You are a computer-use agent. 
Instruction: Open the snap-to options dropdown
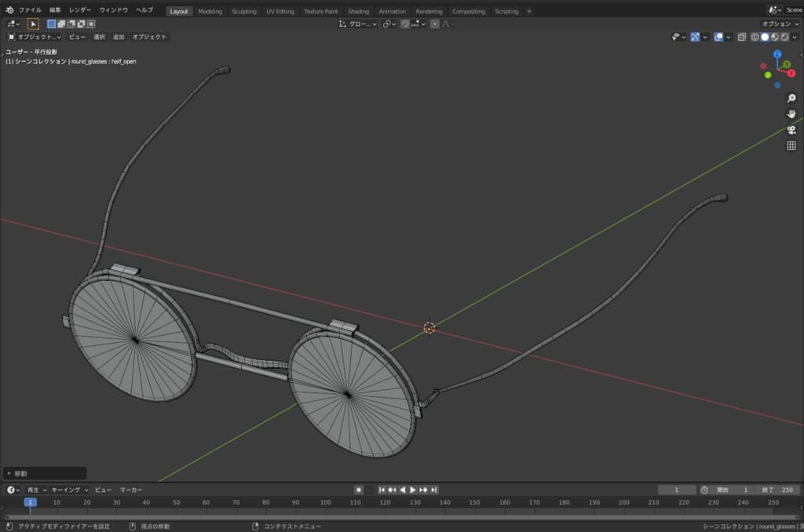pos(418,24)
